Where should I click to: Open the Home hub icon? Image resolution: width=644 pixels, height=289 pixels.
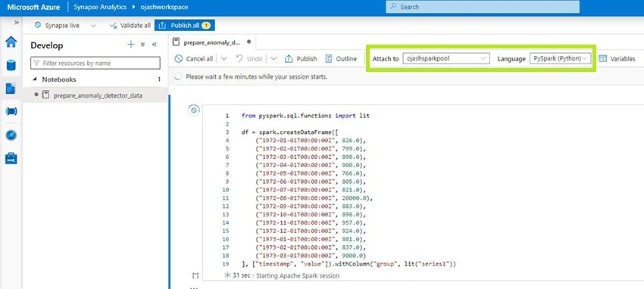[x=11, y=42]
